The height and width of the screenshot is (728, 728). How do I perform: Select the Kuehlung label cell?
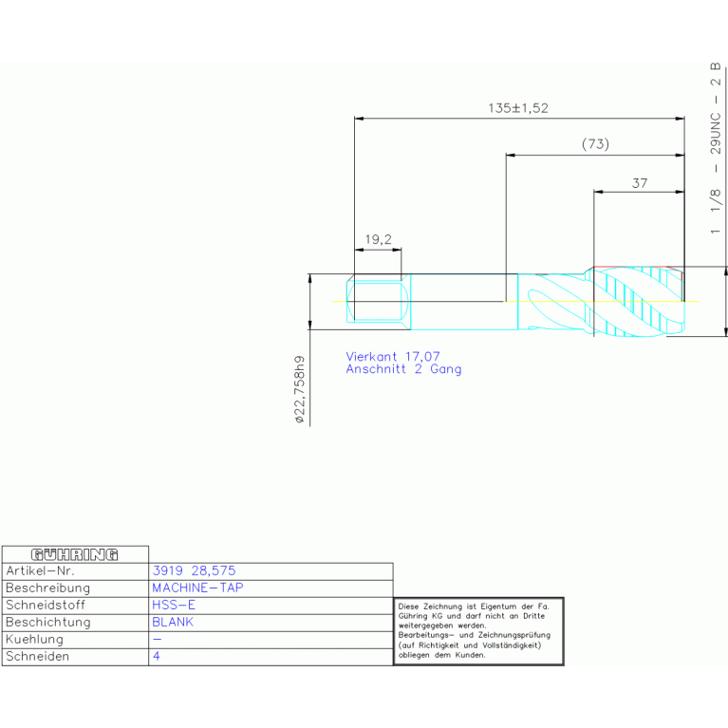[75, 641]
